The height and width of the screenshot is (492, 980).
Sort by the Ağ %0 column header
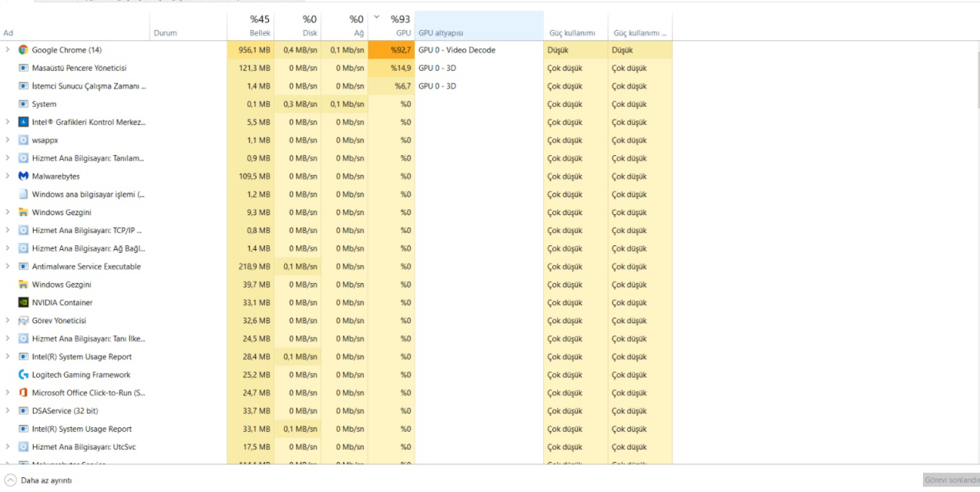pyautogui.click(x=344, y=25)
